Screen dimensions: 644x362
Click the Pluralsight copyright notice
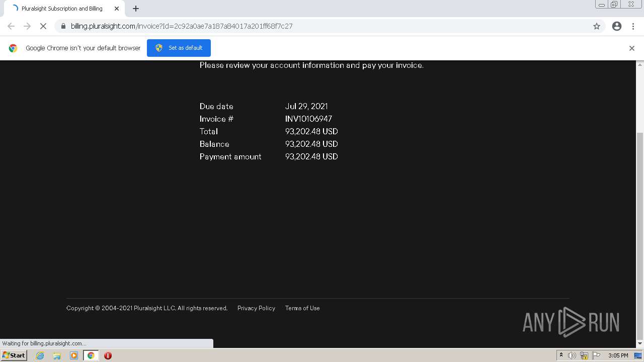(x=147, y=308)
